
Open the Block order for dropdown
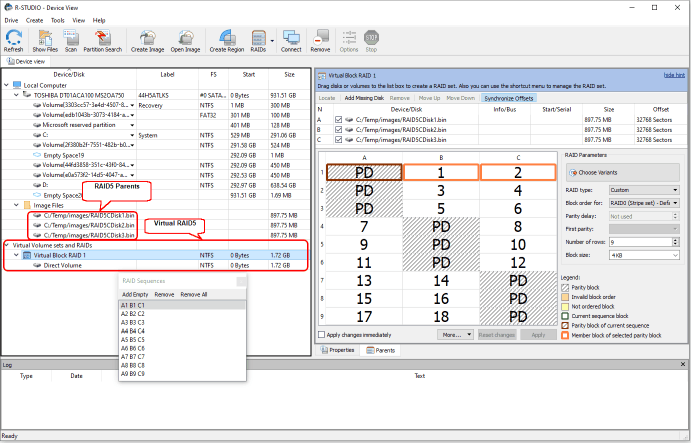point(644,203)
